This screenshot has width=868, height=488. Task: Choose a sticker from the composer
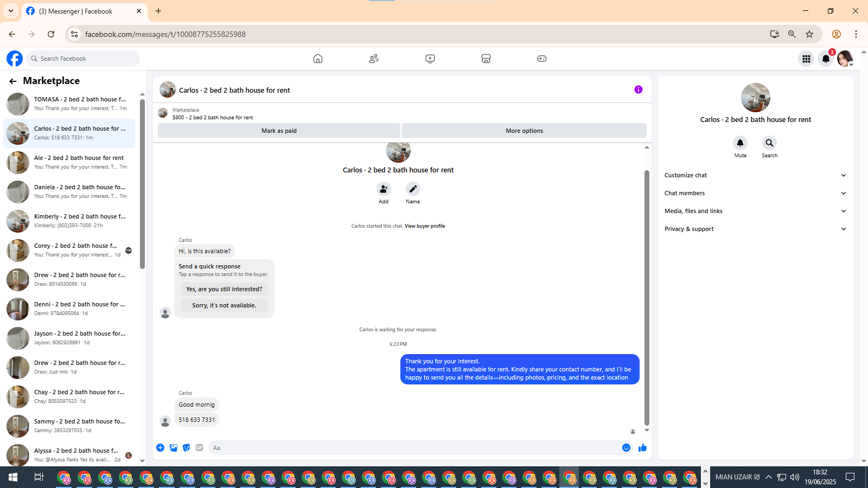[187, 447]
